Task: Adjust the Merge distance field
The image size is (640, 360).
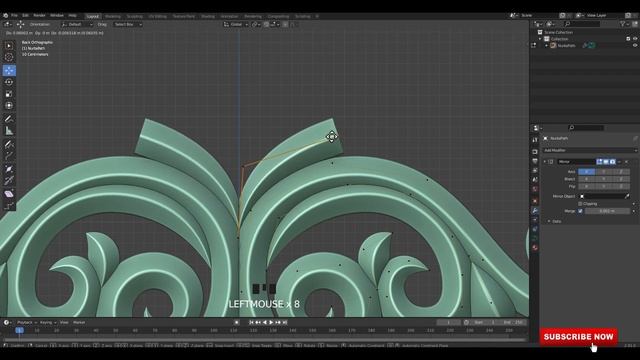Action: (x=607, y=211)
